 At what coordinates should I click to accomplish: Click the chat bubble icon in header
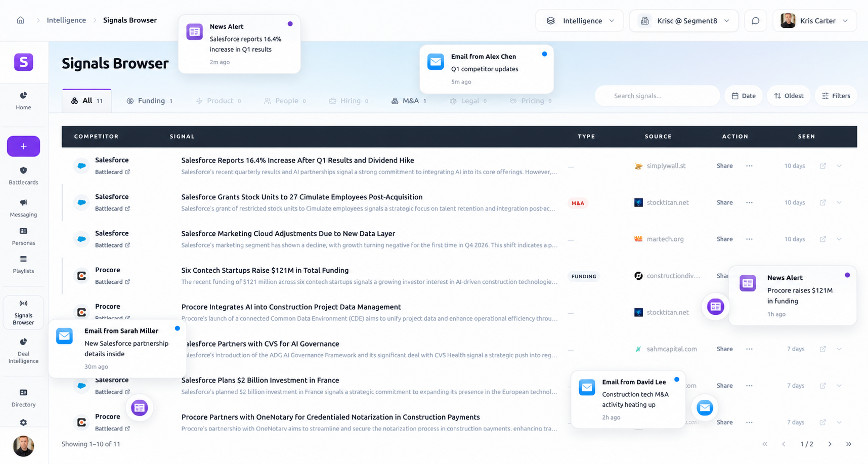(755, 21)
